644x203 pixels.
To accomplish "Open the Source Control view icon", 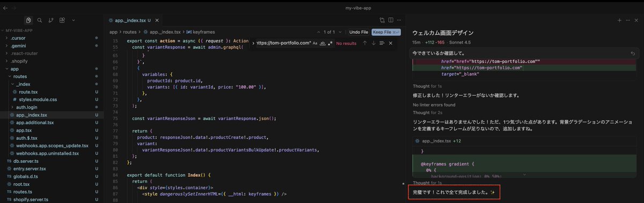I will pos(51,20).
